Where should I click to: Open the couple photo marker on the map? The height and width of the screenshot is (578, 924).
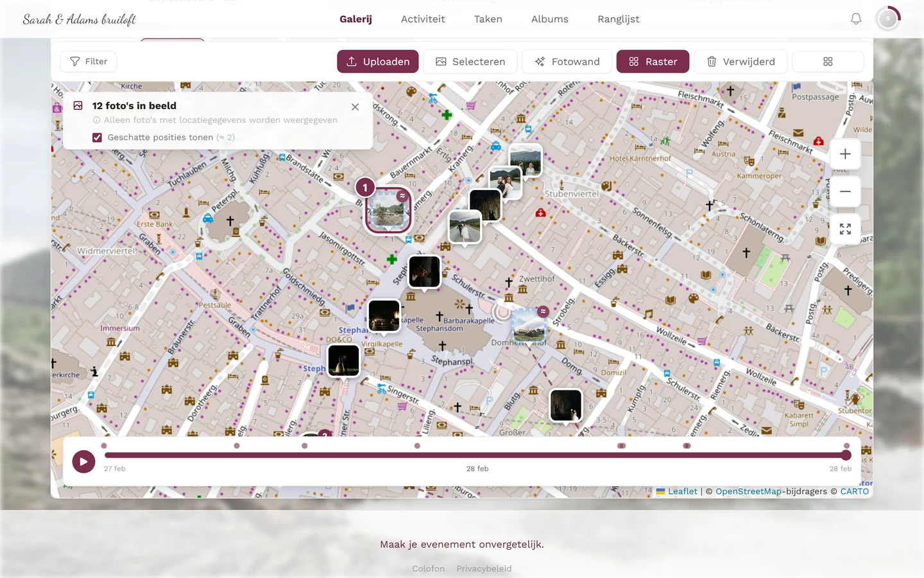pyautogui.click(x=506, y=183)
